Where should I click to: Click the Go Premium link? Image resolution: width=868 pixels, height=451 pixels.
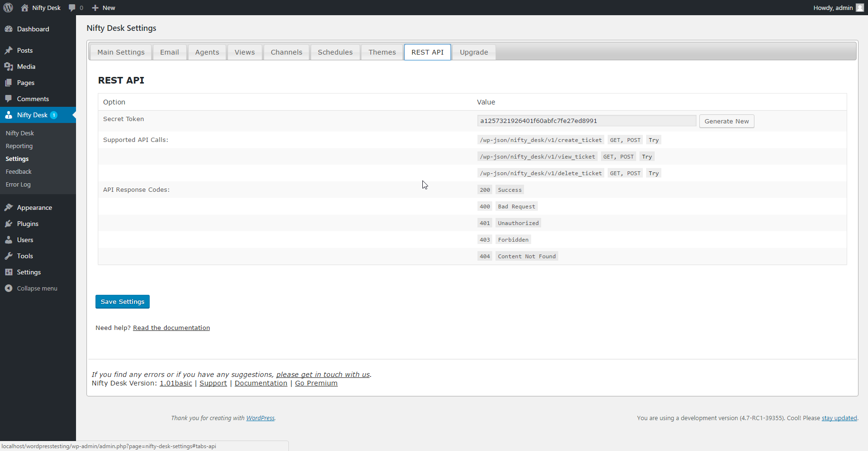click(x=316, y=383)
